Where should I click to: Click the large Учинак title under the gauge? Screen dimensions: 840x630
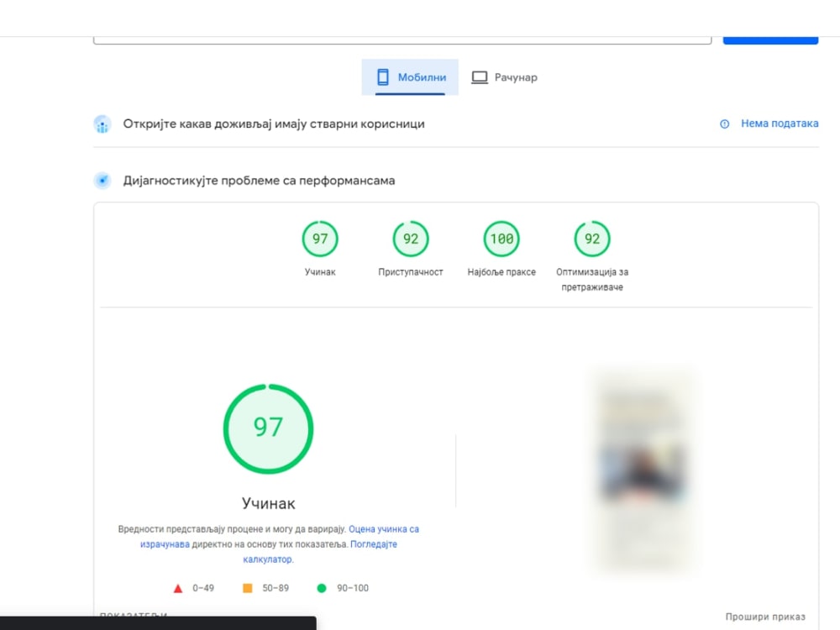click(269, 503)
